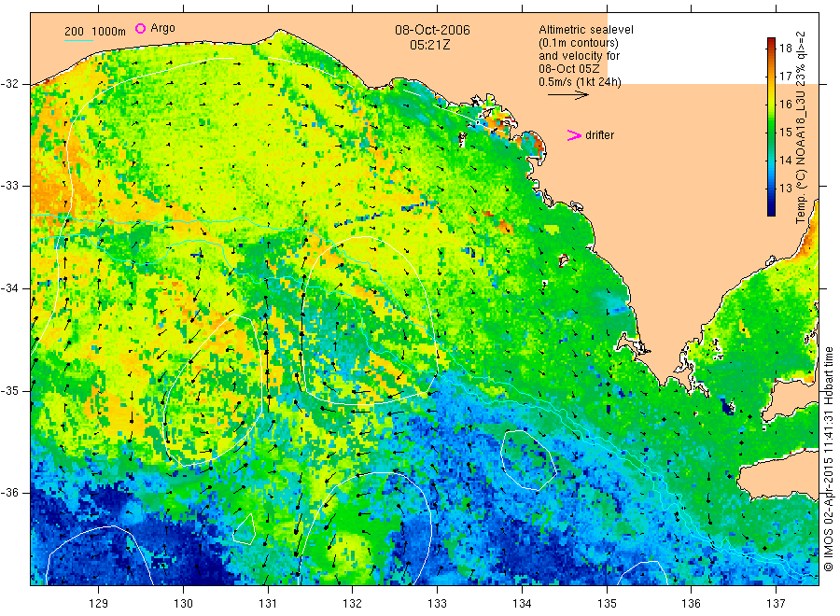The image size is (840, 616).
Task: Click the 14 degree color bar label
Action: click(x=785, y=160)
